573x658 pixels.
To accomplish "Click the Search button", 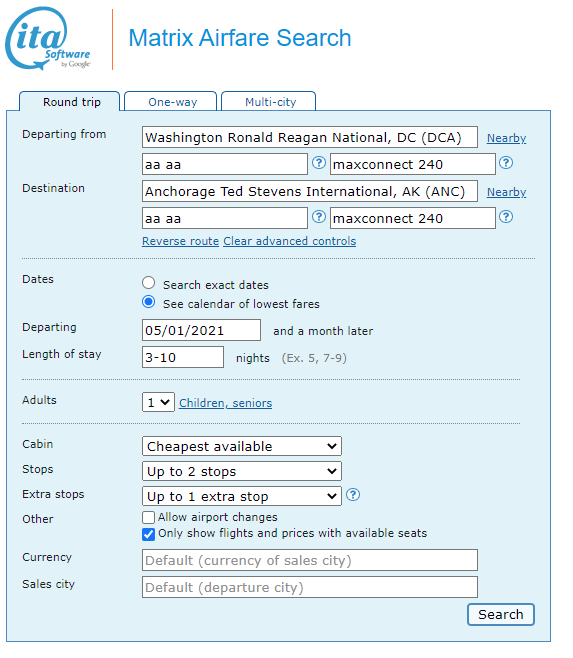I will tap(501, 614).
